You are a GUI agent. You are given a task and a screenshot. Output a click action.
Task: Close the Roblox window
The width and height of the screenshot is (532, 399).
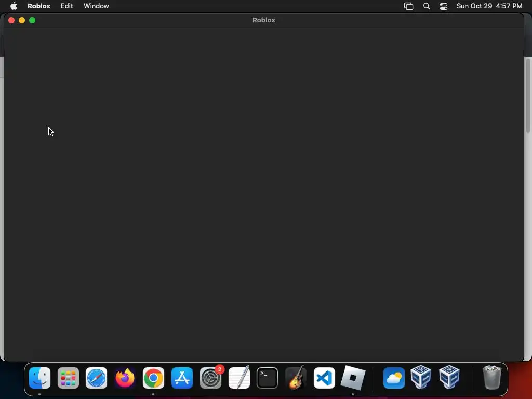[11, 20]
